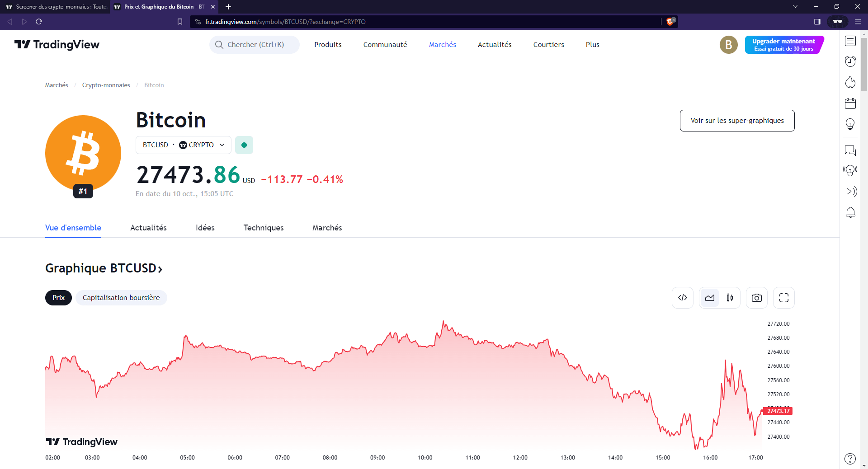This screenshot has width=868, height=469.
Task: Open the economic calendar sidebar icon
Action: (x=850, y=103)
